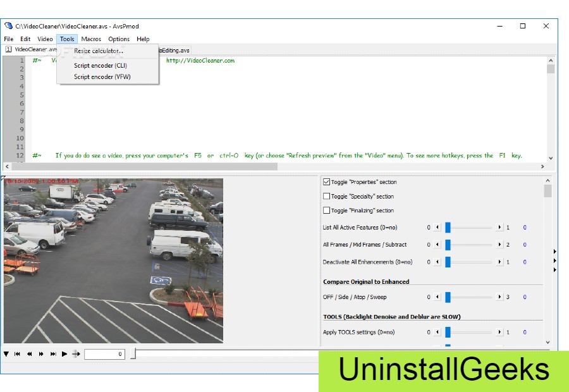This screenshot has width=569, height=392.
Task: Click blue value of Apply TOOLS settings
Action: tap(525, 332)
